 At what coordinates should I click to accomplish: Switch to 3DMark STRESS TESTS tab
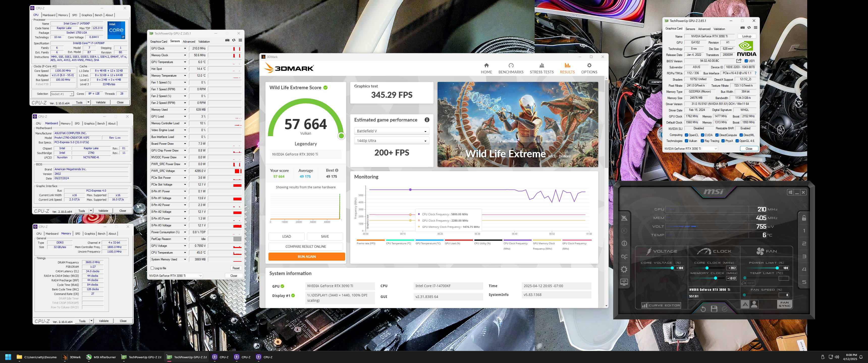(x=541, y=68)
